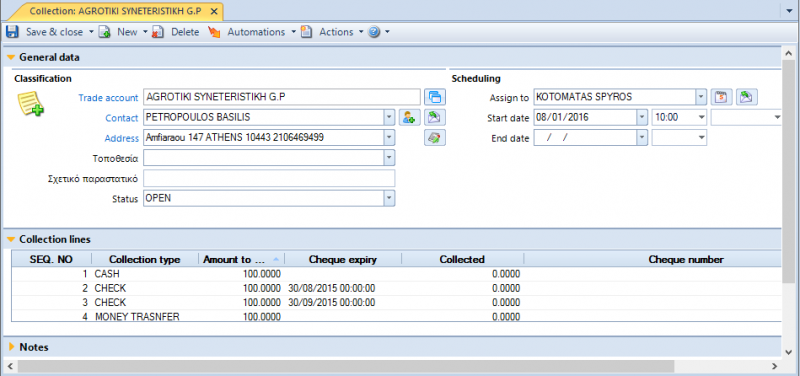Sort by the Cheque expiry column header
Screen dimensions: 800x376
tap(343, 259)
